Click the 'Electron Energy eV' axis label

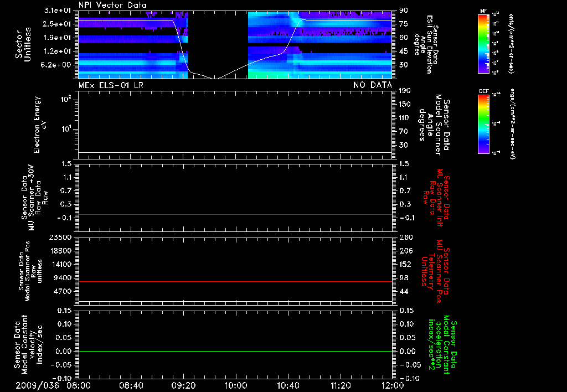pos(40,125)
